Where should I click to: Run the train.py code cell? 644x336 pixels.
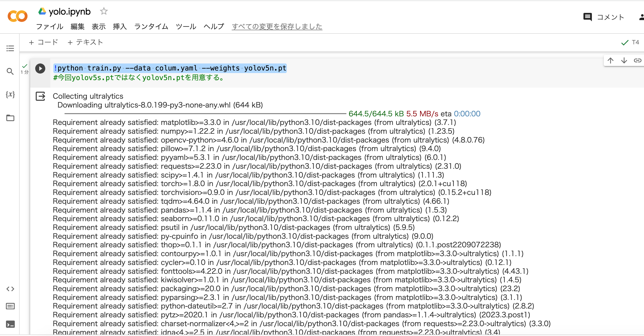pyautogui.click(x=40, y=68)
